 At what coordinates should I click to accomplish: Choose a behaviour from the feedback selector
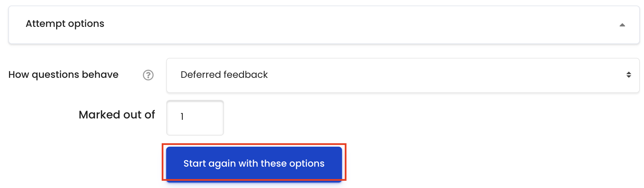point(403,75)
